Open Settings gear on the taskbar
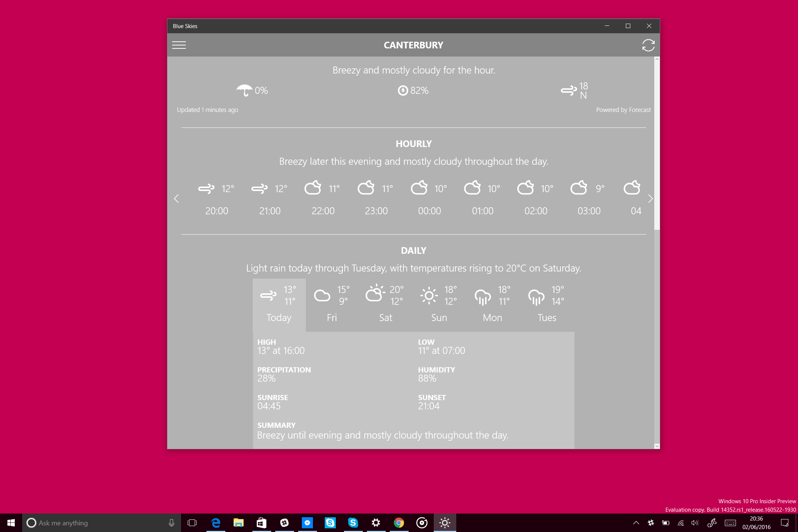Screen dimensions: 798x532 coord(376,523)
